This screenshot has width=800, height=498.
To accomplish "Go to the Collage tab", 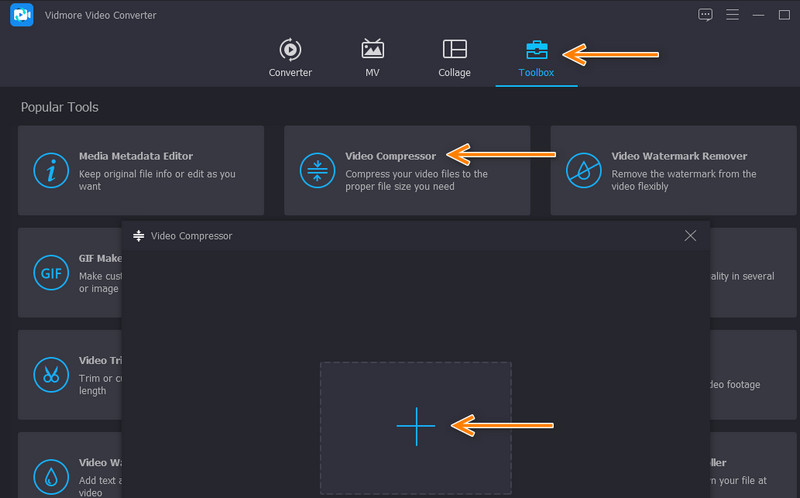I will click(454, 57).
